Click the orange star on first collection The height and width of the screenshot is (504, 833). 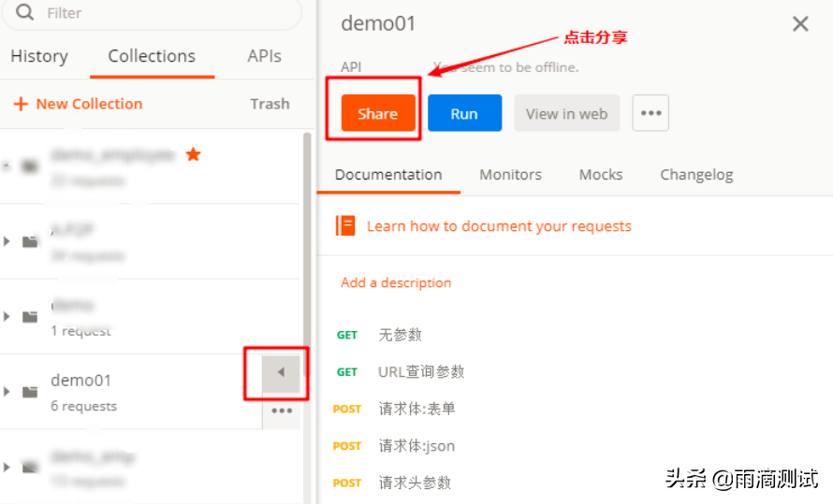[193, 154]
